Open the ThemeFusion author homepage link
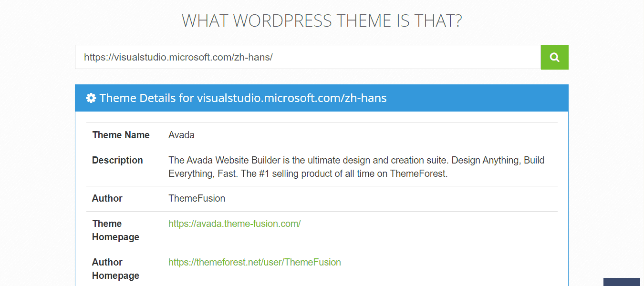 [255, 262]
